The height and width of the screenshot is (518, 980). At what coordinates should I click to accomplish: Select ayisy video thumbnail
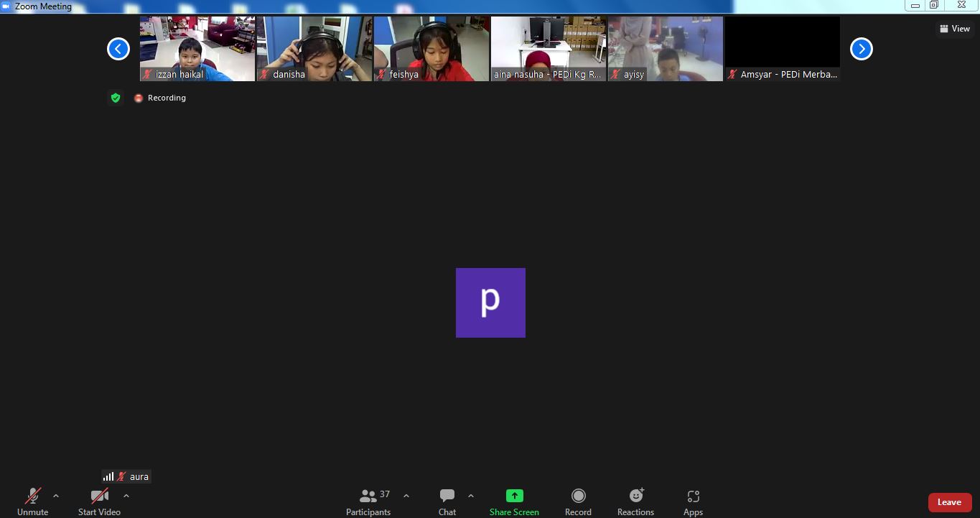click(x=666, y=49)
